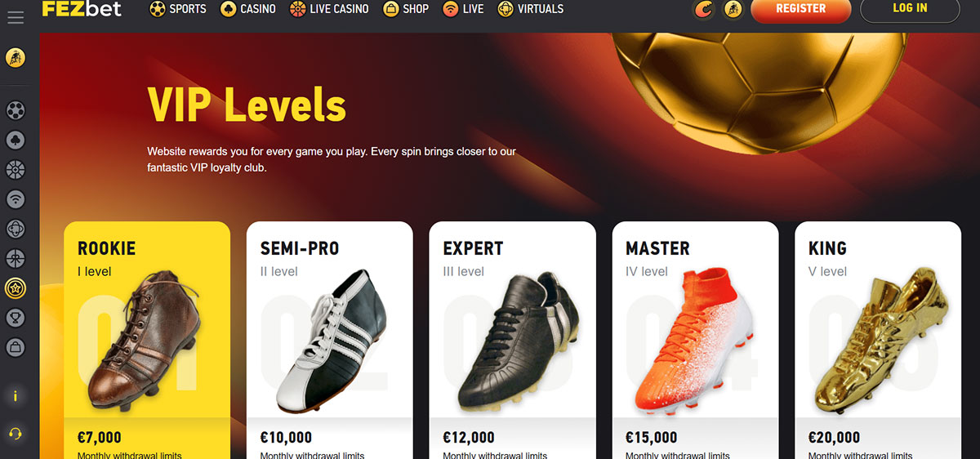980x459 pixels.
Task: Open the shop bag sidebar icon
Action: pyautogui.click(x=15, y=347)
